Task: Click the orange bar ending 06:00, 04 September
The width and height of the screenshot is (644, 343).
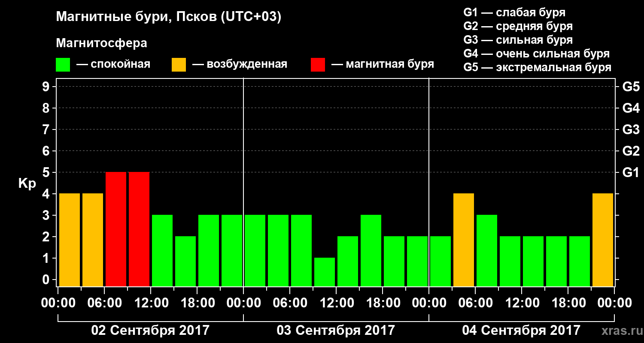Action: (x=464, y=240)
